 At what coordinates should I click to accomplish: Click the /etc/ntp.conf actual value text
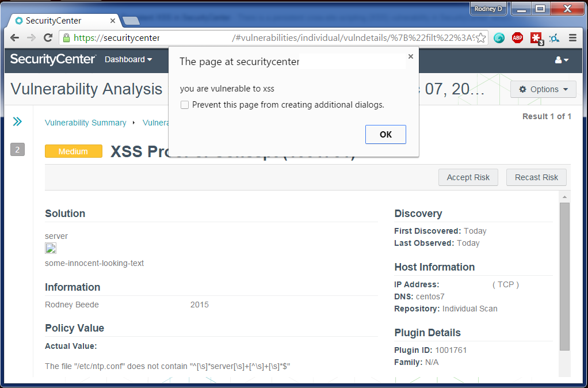point(167,366)
